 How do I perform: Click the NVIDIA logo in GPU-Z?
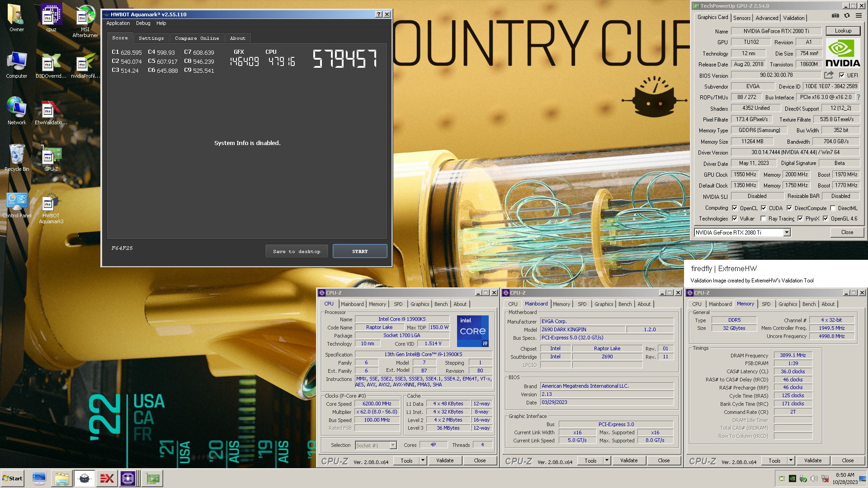[x=843, y=53]
